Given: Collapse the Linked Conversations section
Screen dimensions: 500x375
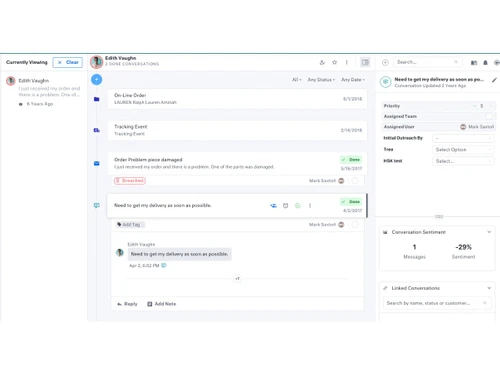Looking at the screenshot, I should coord(489,288).
